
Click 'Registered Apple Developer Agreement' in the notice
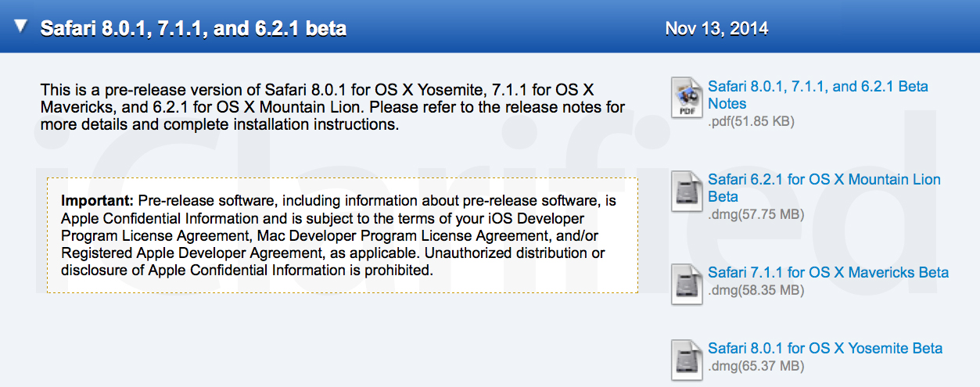point(183,253)
